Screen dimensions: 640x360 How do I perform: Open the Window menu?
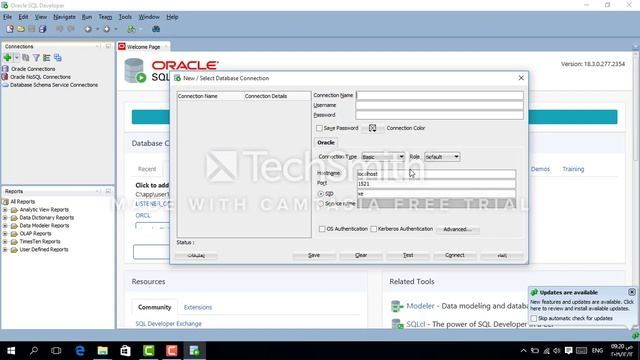[149, 17]
